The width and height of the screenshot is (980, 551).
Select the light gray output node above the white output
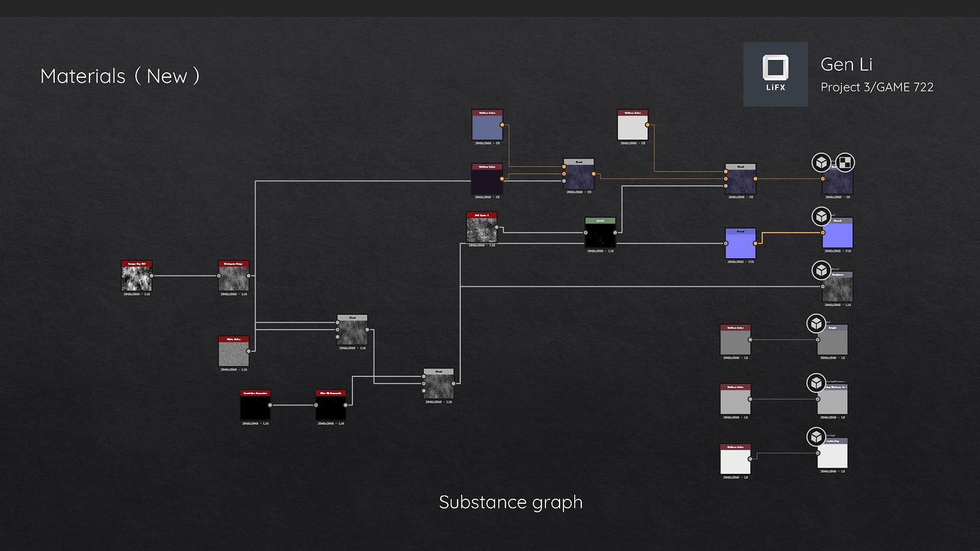click(x=832, y=399)
